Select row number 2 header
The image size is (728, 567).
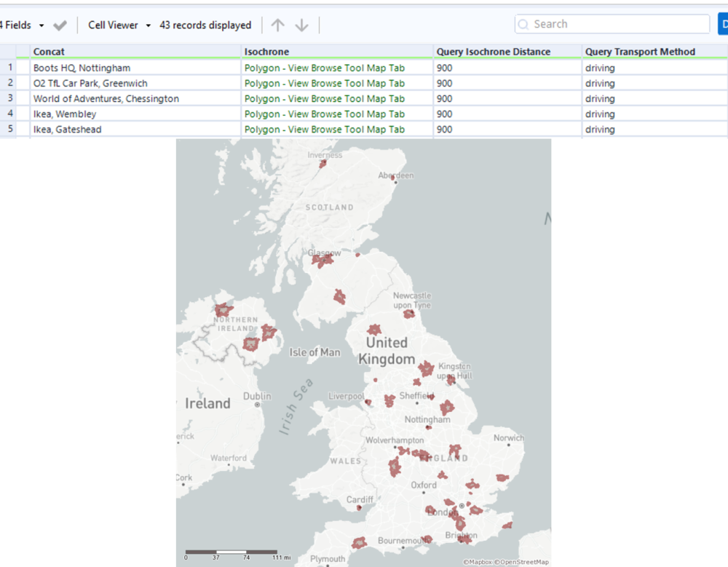pos(8,83)
